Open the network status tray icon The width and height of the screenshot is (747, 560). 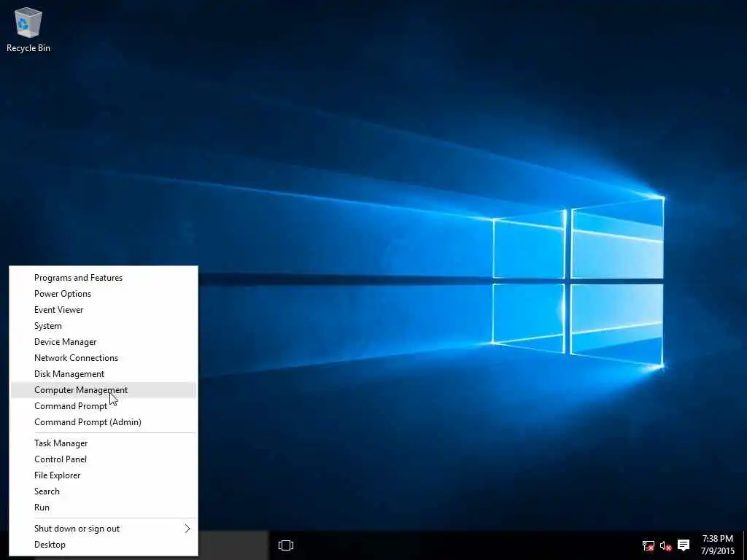pyautogui.click(x=648, y=545)
